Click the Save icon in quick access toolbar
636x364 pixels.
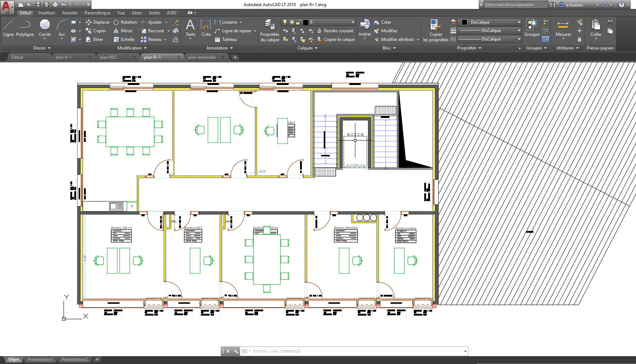[x=38, y=5]
